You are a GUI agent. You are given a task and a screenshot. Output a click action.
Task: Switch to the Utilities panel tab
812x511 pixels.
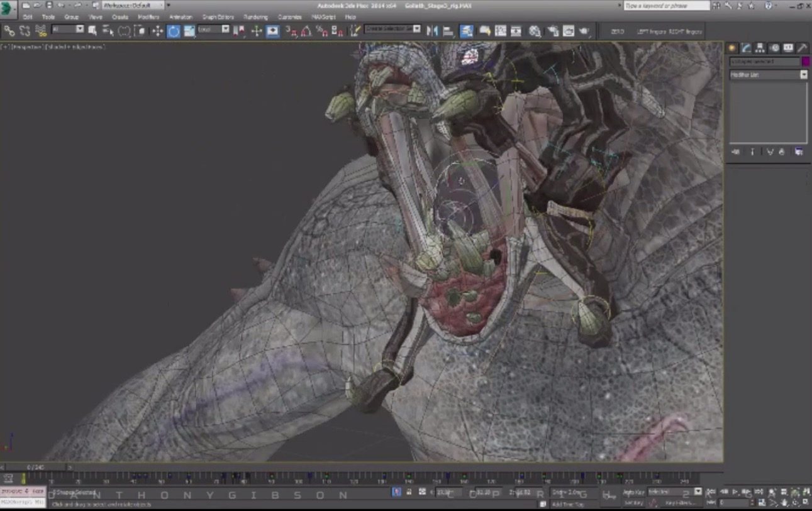802,48
